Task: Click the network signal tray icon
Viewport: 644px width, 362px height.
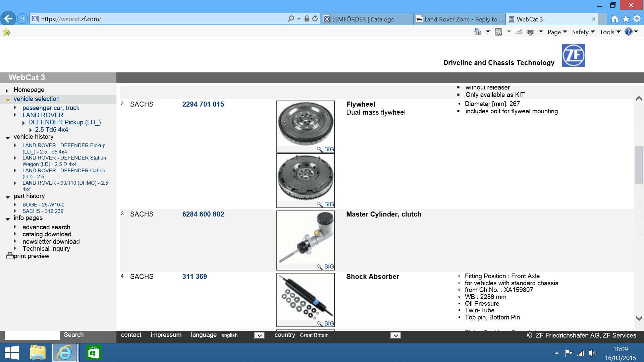Action: tap(580, 353)
